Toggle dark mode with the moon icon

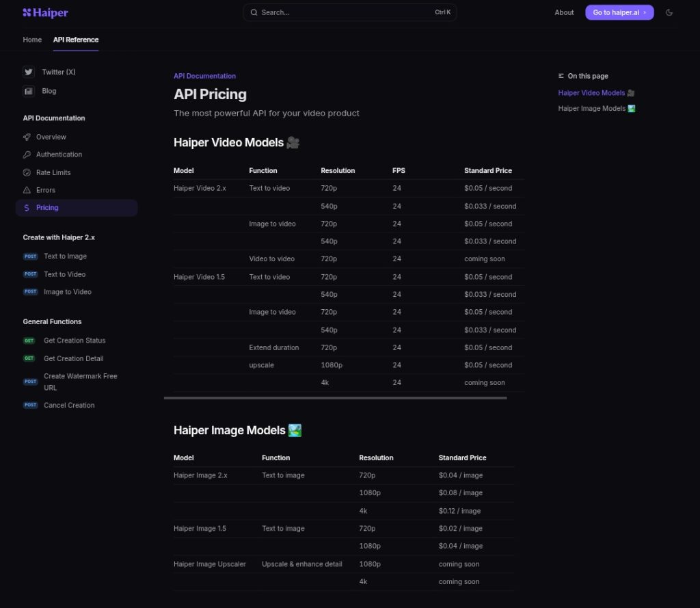[x=669, y=12]
